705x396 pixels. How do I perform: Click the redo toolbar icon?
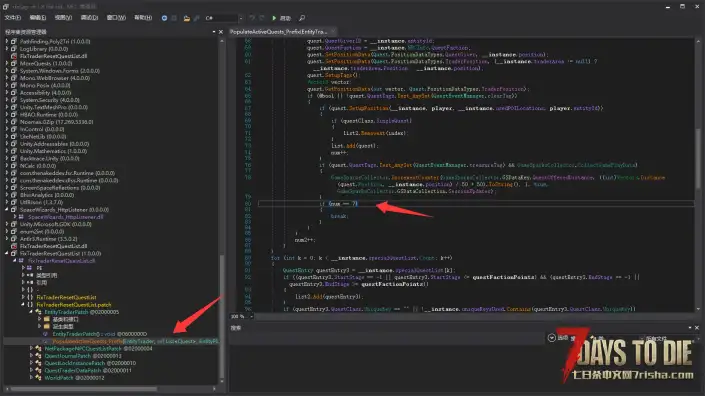point(262,18)
